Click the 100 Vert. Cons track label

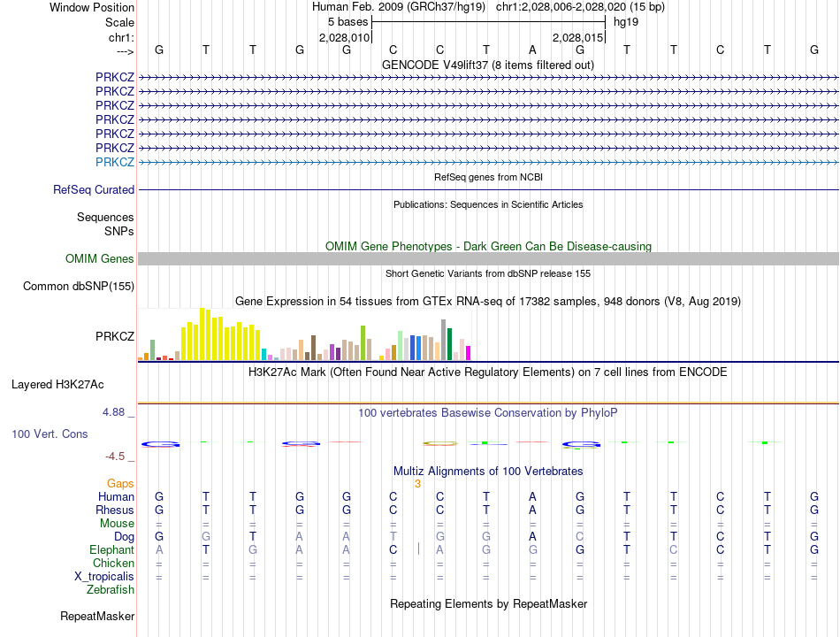pos(50,434)
